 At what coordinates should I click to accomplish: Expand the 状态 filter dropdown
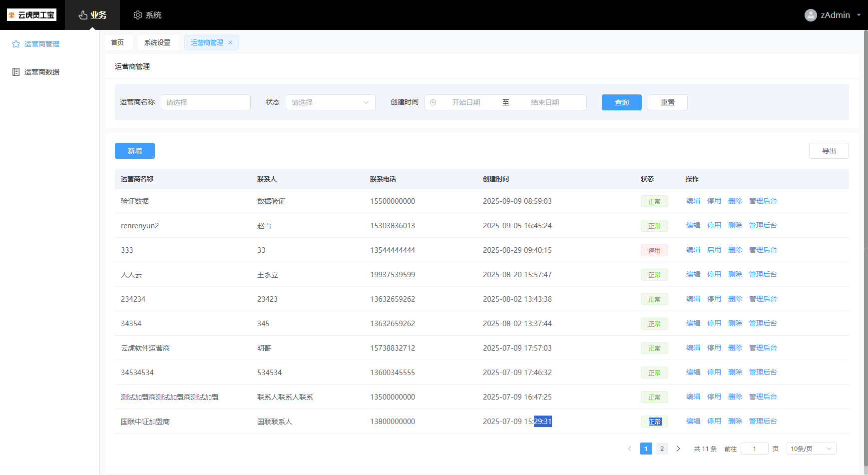(x=330, y=102)
